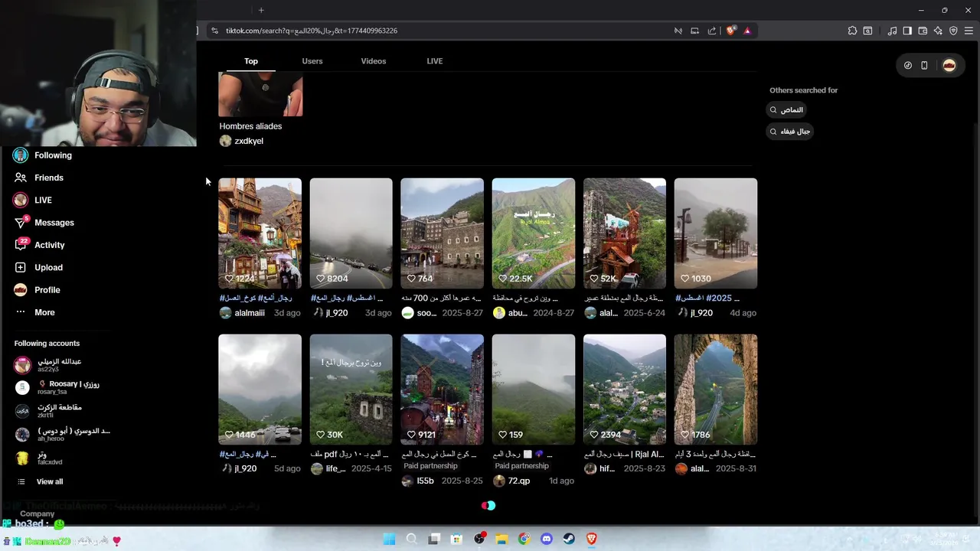The image size is (980, 551).
Task: Open the Brave playlist music note icon
Action: (892, 31)
